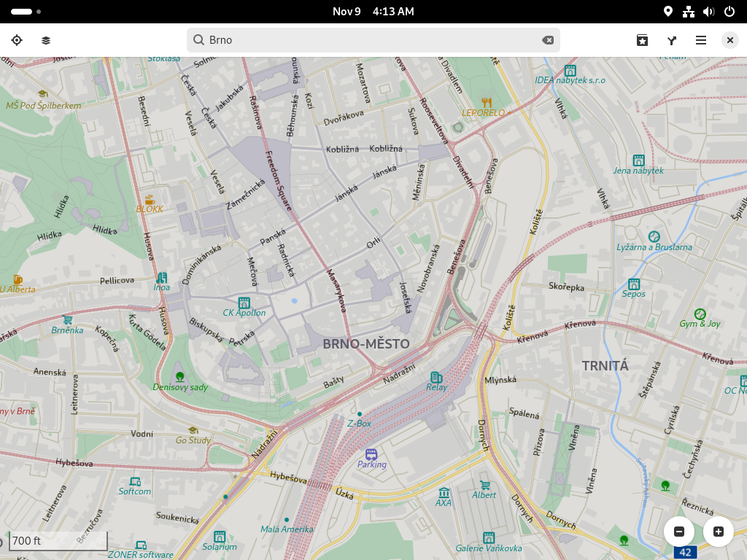Zoom in the map
Viewport: 747px width, 560px height.
[x=719, y=532]
